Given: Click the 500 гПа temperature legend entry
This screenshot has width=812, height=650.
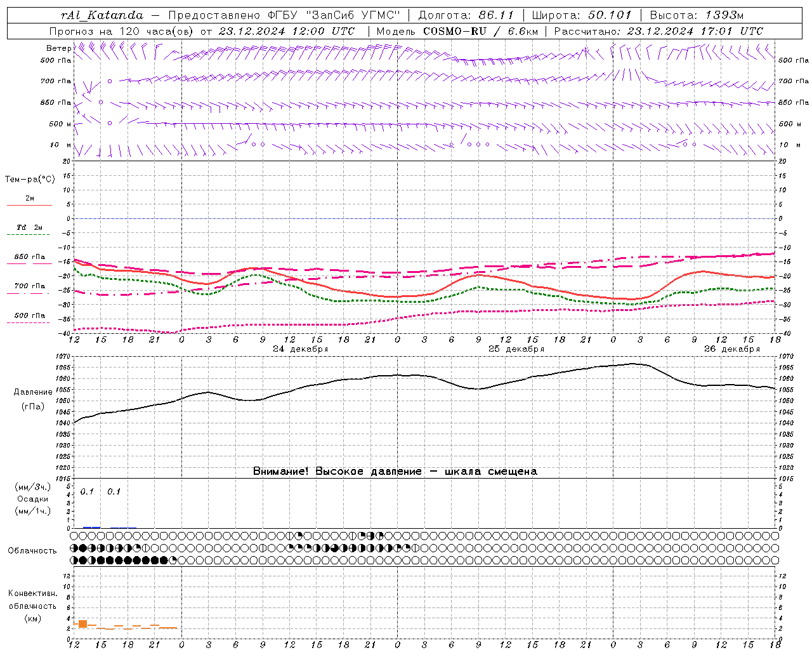Looking at the screenshot, I should click(x=29, y=315).
